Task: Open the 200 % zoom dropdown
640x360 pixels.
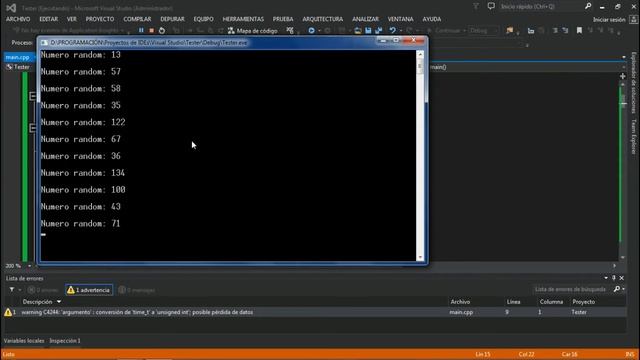Action: click(x=29, y=266)
